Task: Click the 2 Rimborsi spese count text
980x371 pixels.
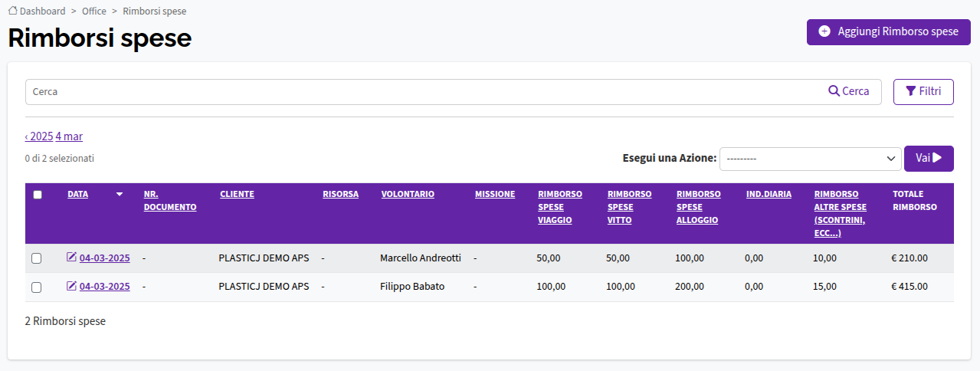Action: point(65,321)
